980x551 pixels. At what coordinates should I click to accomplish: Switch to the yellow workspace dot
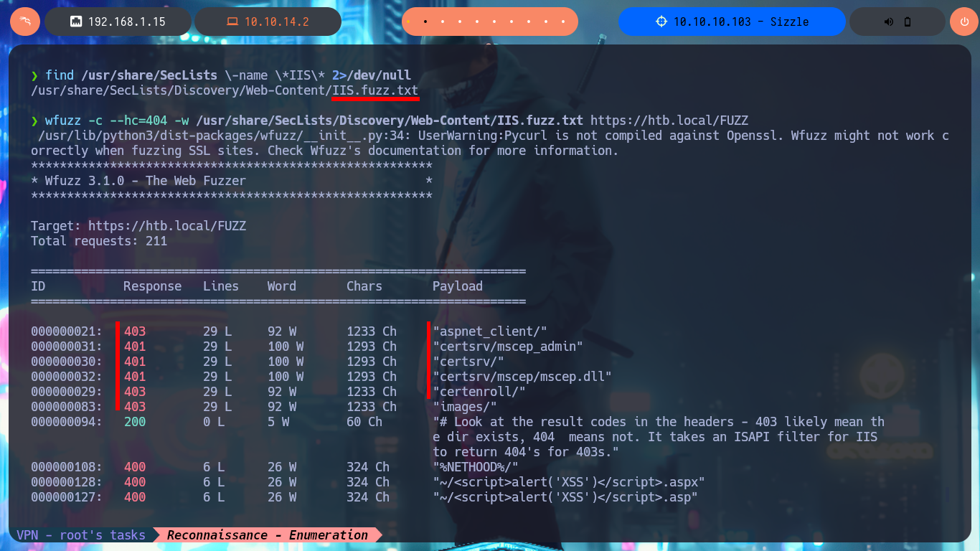[x=409, y=22]
